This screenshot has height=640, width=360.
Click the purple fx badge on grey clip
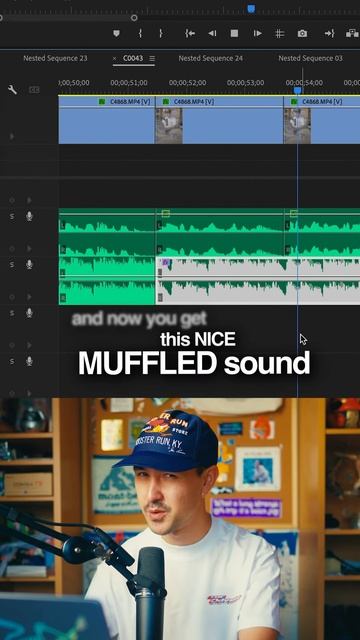(x=166, y=262)
